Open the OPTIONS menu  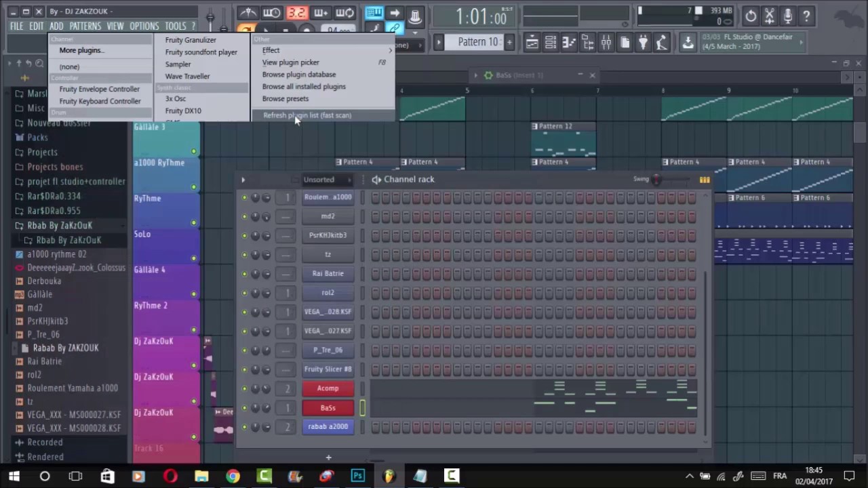pos(144,26)
